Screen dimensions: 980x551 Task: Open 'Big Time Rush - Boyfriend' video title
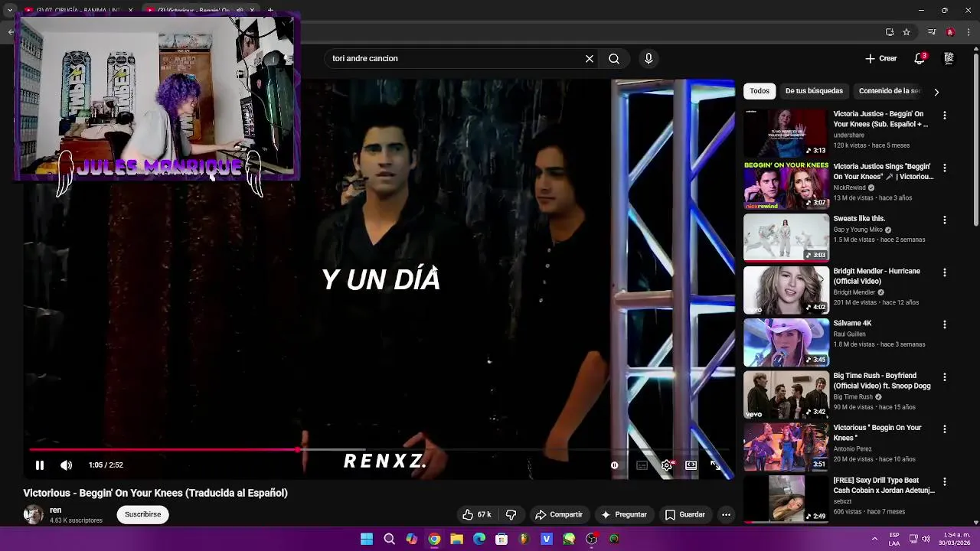[x=882, y=381]
